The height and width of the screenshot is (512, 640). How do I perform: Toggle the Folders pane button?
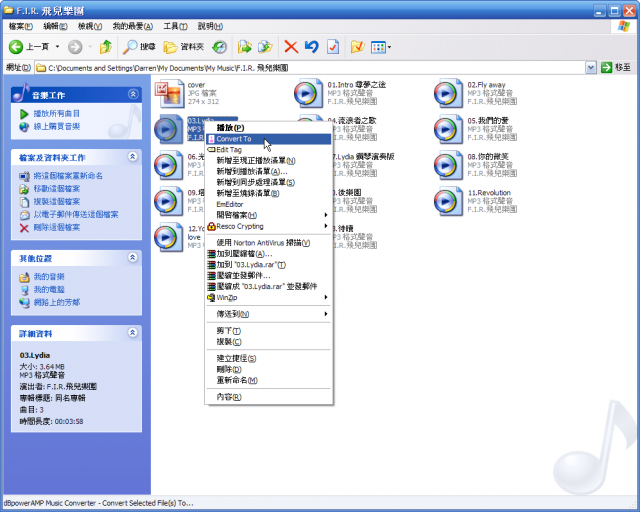pyautogui.click(x=184, y=47)
